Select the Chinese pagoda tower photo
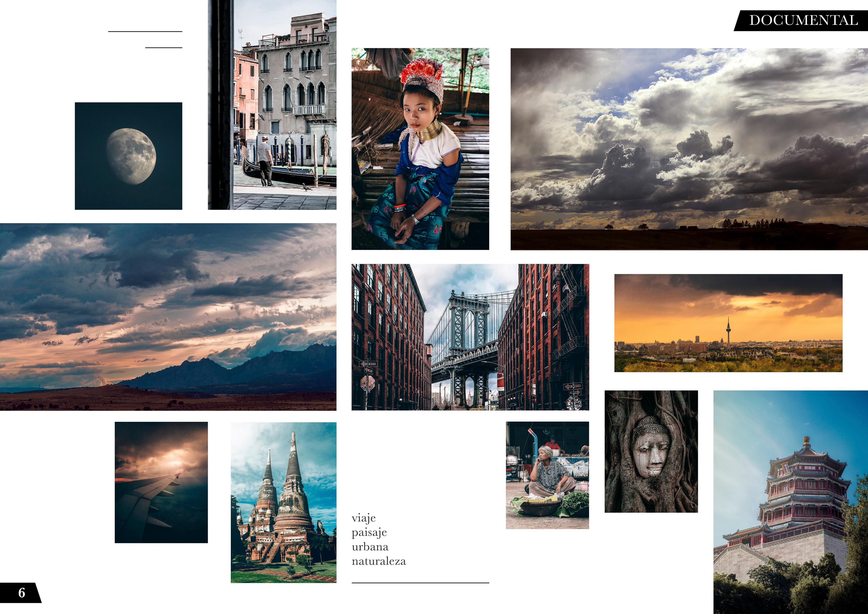This screenshot has height=614, width=868. click(x=790, y=502)
